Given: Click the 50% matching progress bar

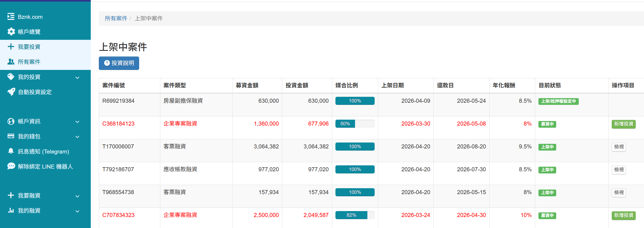Looking at the screenshot, I should 355,124.
